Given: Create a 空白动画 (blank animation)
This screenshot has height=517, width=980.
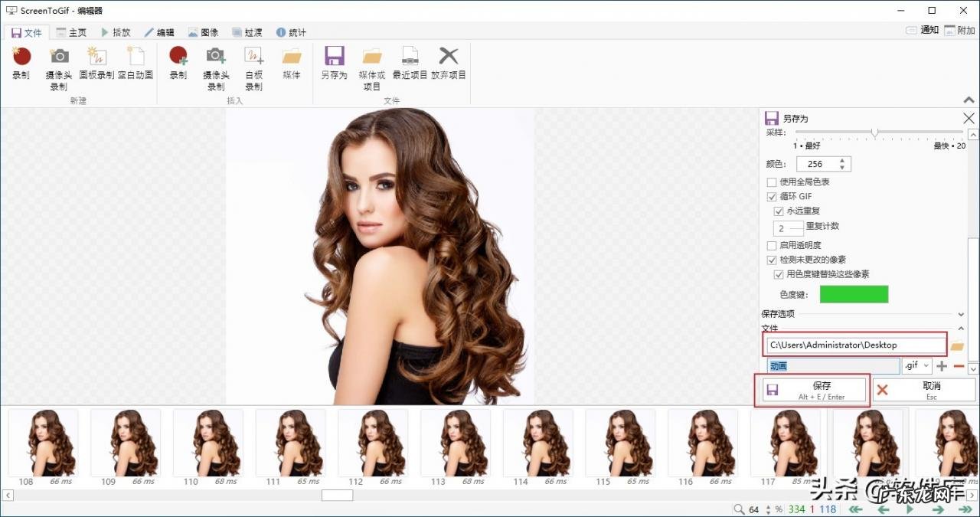Looking at the screenshot, I should tap(136, 57).
